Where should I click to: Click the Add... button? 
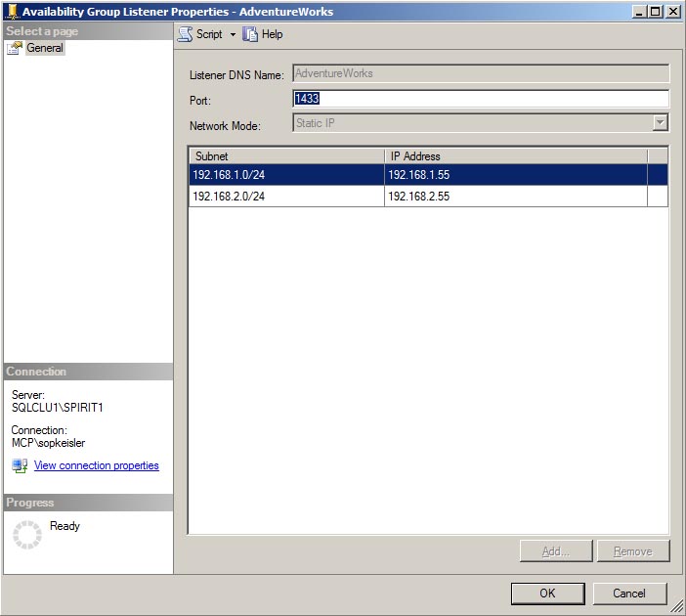pos(556,551)
